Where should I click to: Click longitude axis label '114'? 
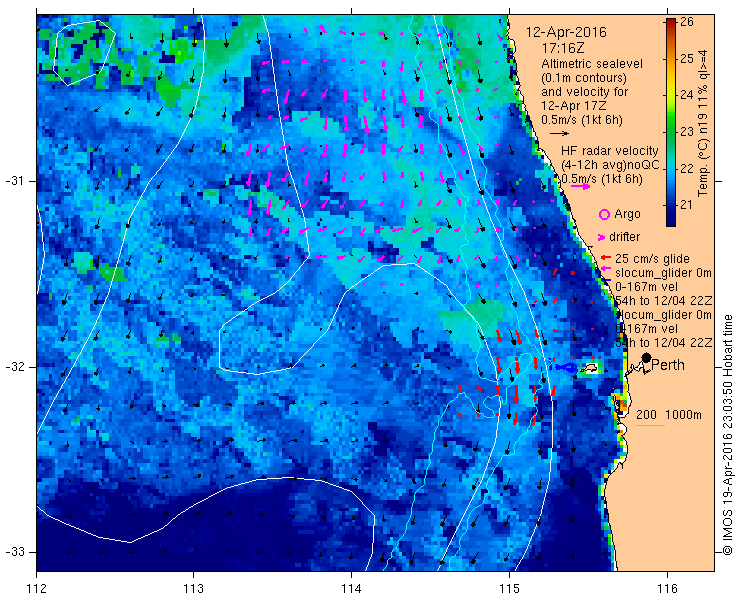click(x=351, y=589)
